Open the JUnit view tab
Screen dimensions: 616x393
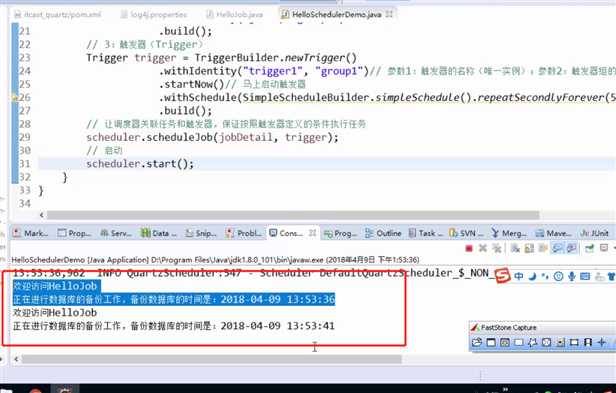(594, 233)
